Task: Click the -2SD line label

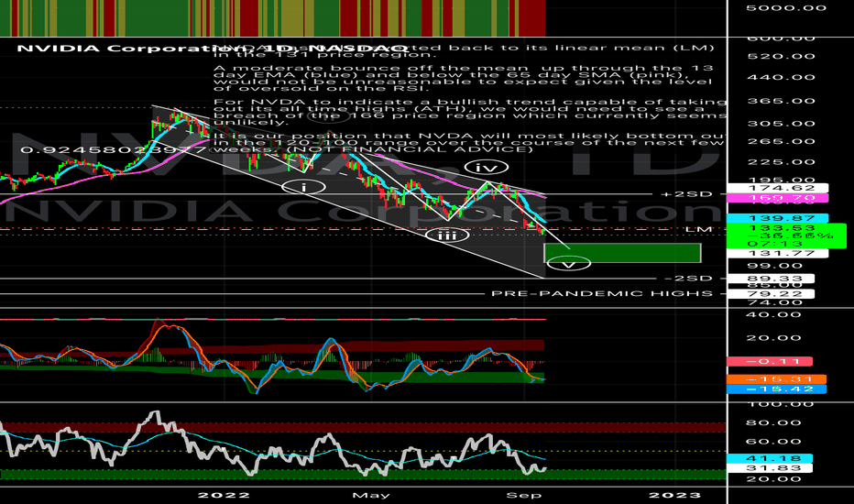Action: point(688,279)
